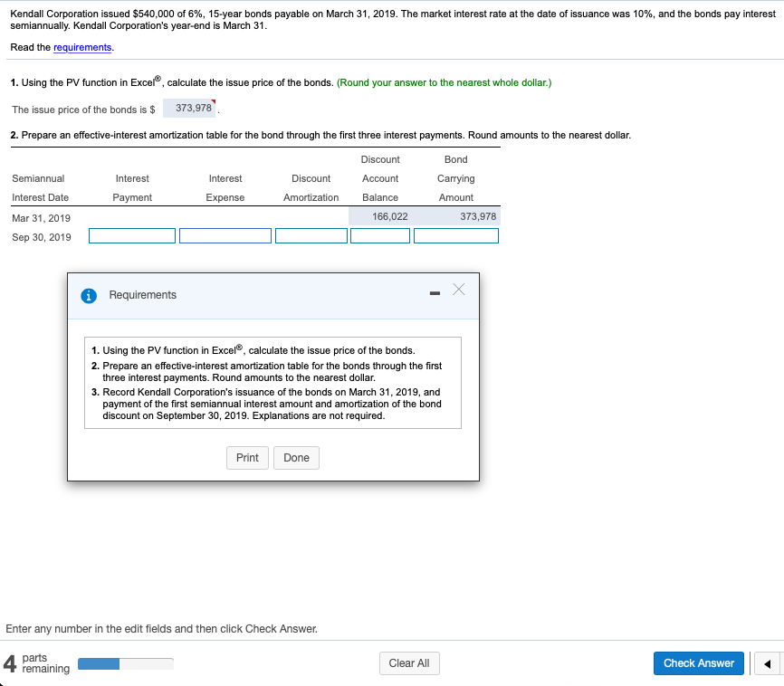Click the Bond Carrying Amount column header
The width and height of the screenshot is (784, 686).
[456, 178]
